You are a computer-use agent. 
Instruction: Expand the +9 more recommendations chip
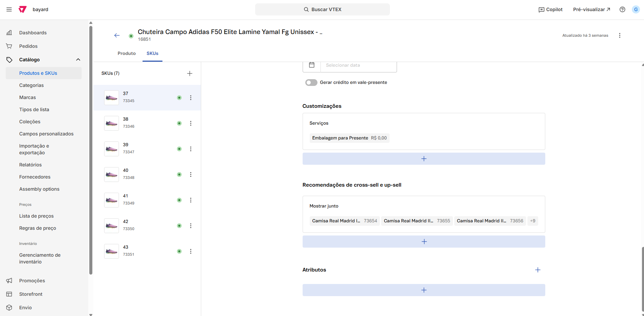[533, 221]
